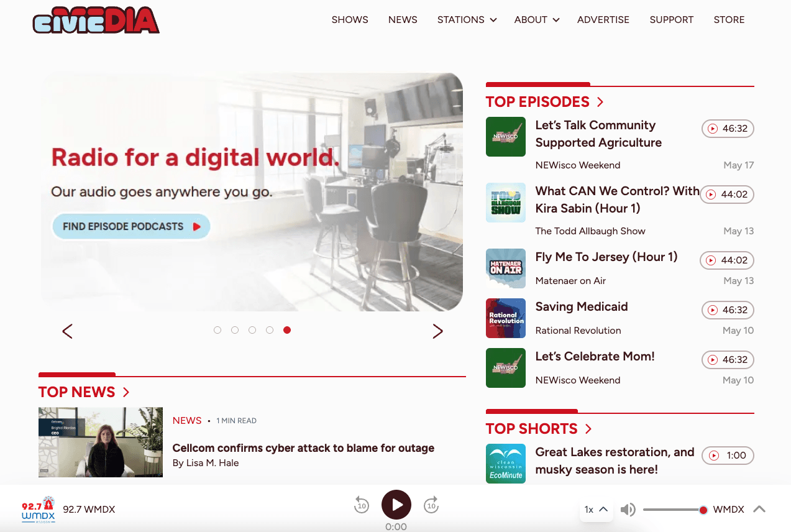
Task: Open Cellcom cyber attack article headline
Action: pos(303,448)
